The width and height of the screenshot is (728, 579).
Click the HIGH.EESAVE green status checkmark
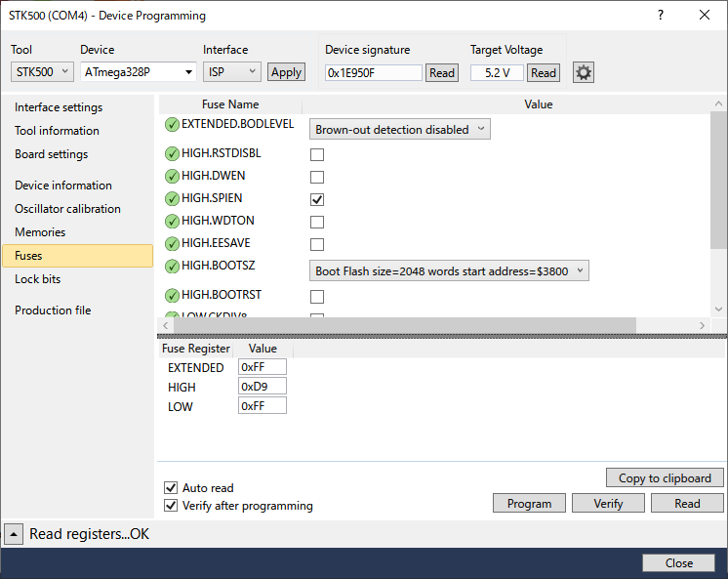tap(172, 243)
